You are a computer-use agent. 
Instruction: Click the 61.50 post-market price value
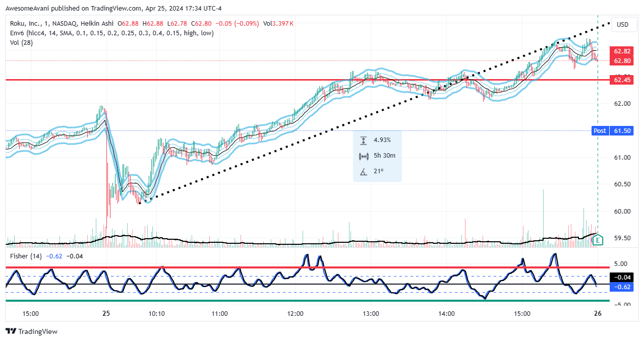pyautogui.click(x=622, y=130)
